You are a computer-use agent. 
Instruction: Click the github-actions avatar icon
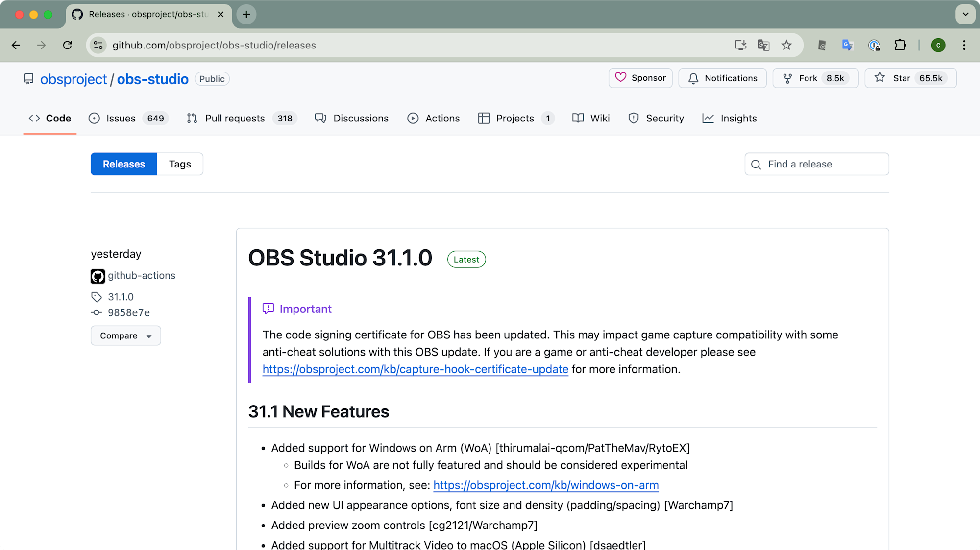tap(98, 276)
